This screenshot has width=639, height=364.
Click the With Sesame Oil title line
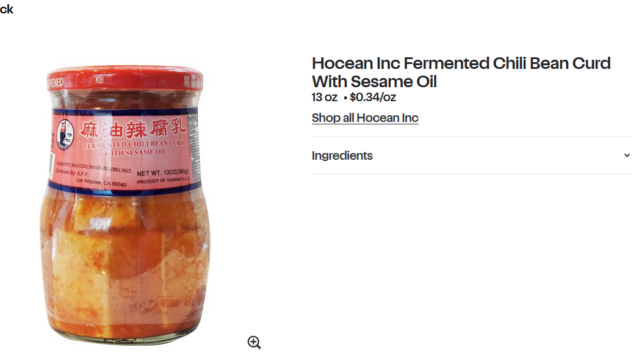(x=374, y=82)
